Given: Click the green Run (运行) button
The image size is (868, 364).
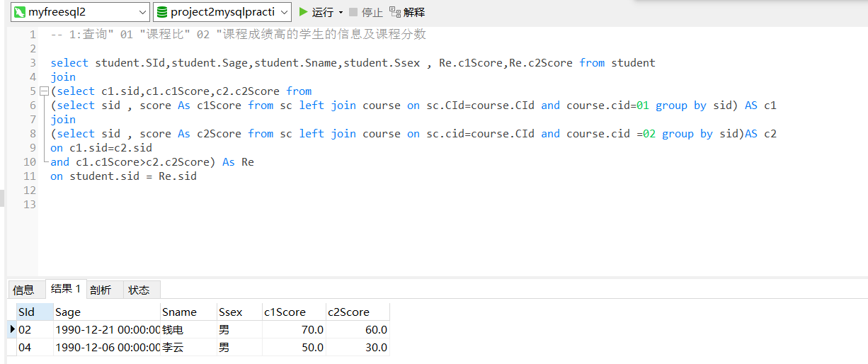Looking at the screenshot, I should point(316,12).
